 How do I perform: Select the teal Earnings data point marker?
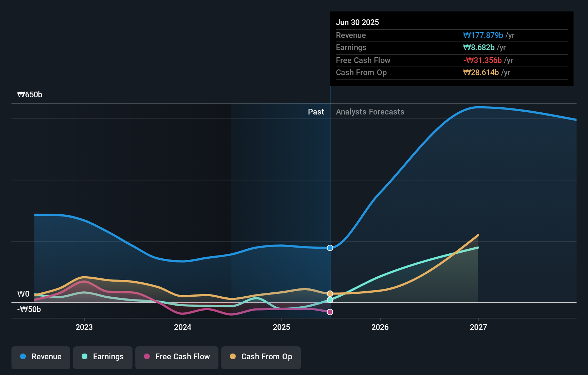point(330,299)
